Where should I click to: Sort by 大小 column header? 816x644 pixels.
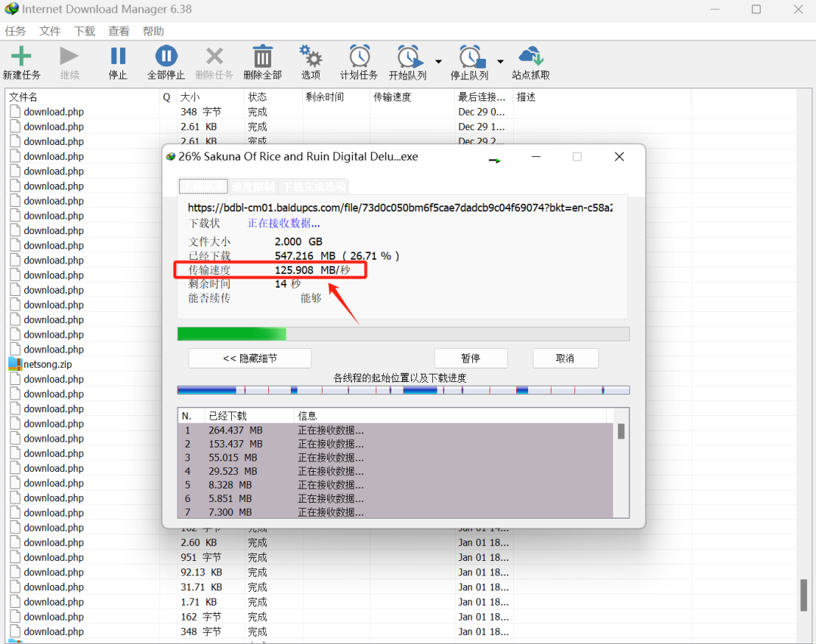click(x=210, y=97)
